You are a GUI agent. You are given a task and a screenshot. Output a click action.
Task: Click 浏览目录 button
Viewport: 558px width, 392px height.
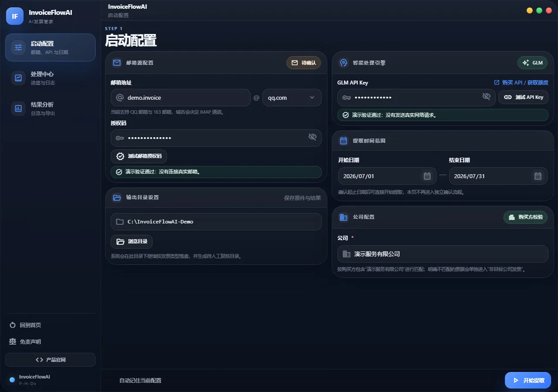click(132, 241)
